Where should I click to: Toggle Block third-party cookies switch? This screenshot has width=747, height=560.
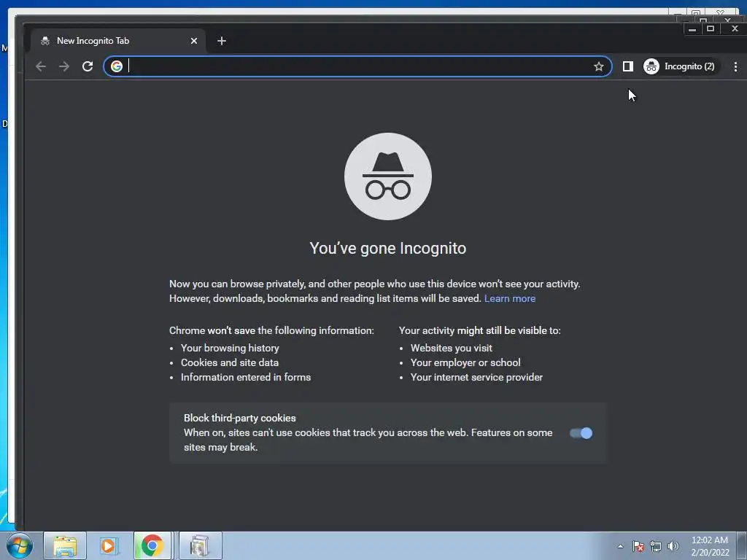(x=581, y=433)
